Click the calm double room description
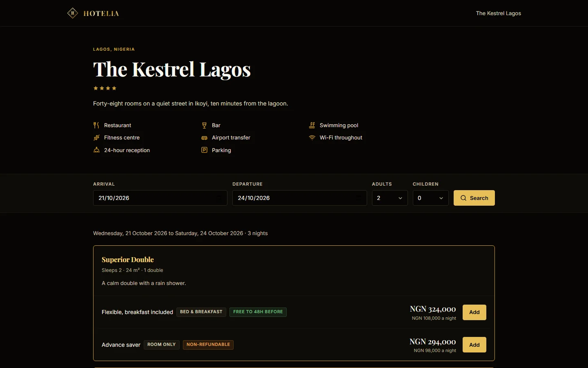This screenshot has height=368, width=588. tap(144, 283)
